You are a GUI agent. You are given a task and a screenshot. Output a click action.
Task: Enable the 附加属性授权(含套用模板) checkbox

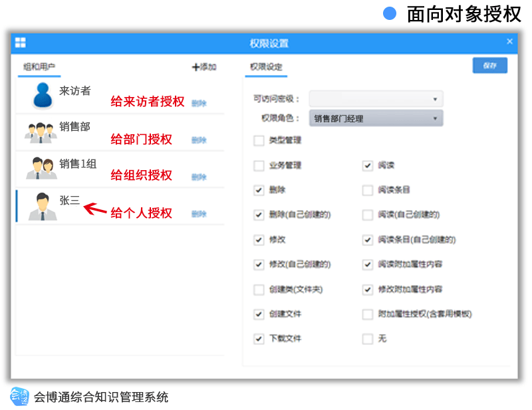pos(368,314)
